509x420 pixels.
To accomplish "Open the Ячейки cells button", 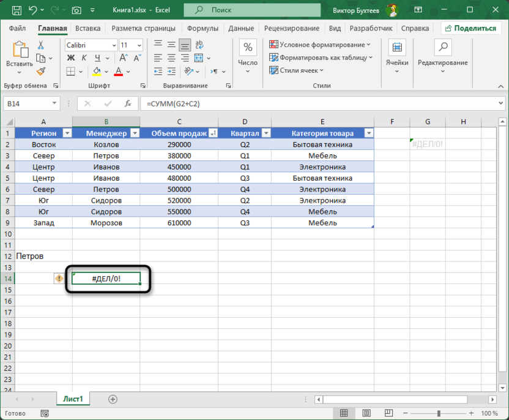I will [x=397, y=54].
